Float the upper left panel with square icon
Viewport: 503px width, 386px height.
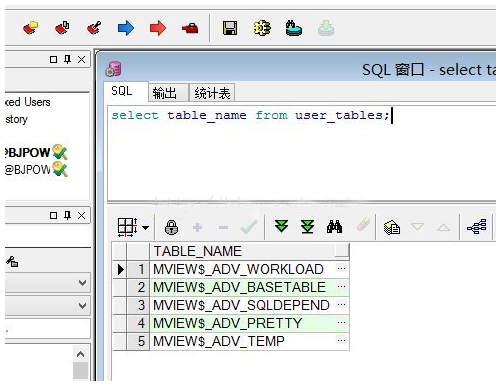tap(53, 60)
